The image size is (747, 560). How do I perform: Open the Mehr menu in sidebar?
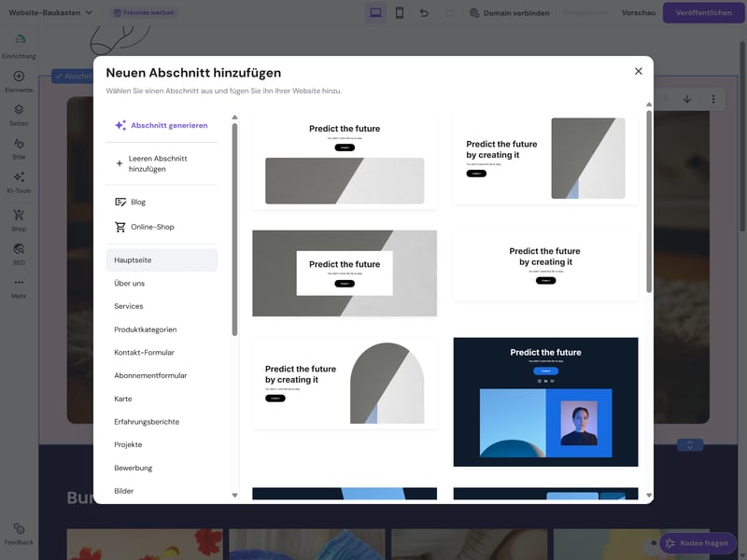coord(19,287)
